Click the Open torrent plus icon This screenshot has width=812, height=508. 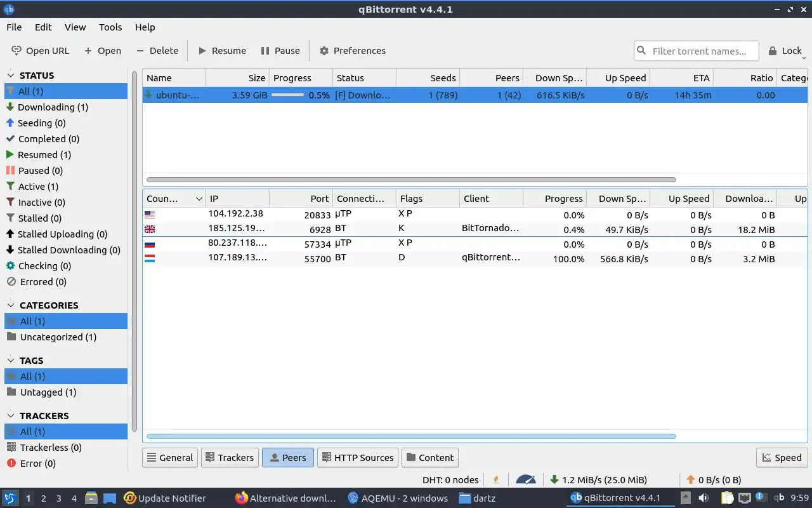coord(88,51)
